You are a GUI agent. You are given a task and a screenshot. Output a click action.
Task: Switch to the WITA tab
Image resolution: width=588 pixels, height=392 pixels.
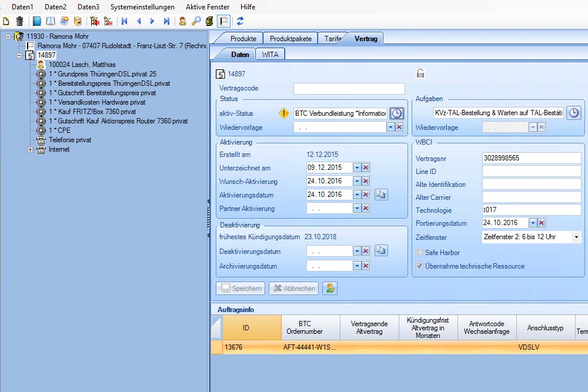(x=270, y=54)
